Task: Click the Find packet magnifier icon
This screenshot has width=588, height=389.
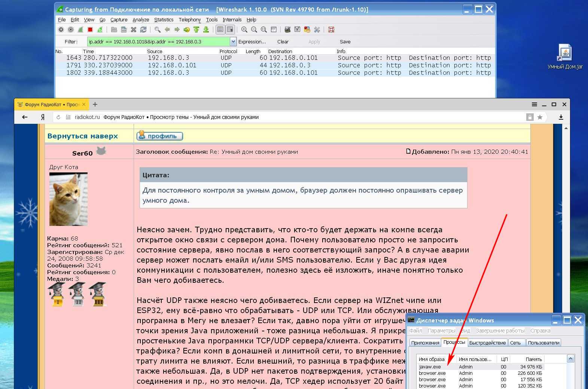Action: tap(158, 30)
